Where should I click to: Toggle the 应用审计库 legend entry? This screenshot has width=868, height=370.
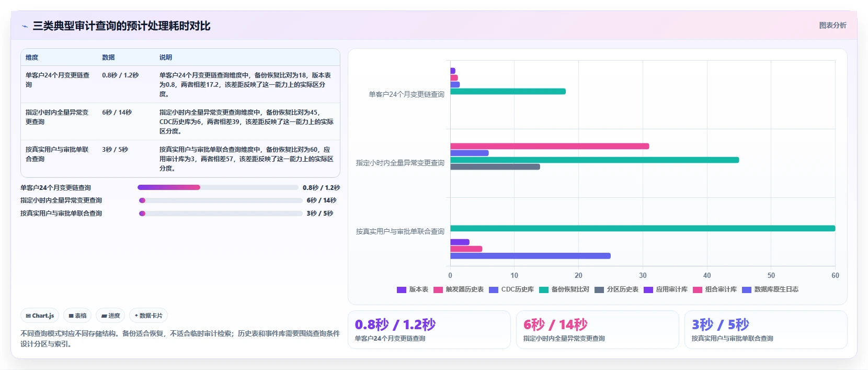point(666,289)
